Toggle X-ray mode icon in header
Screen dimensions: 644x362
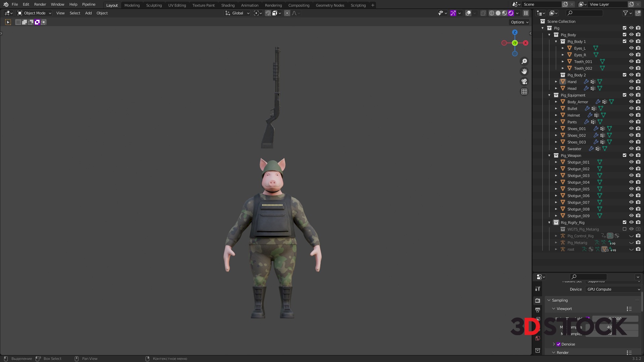483,13
